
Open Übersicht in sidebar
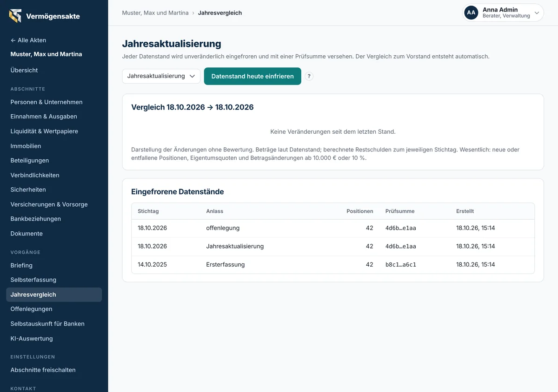(24, 70)
